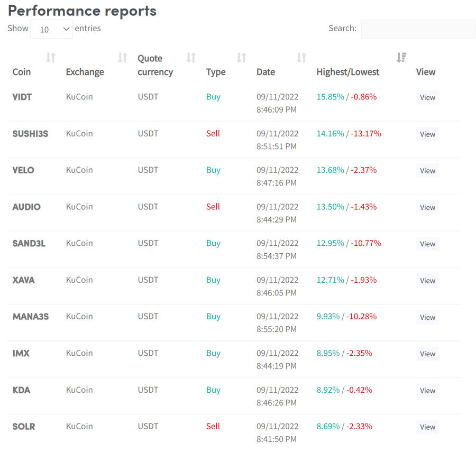Click the Search input field
The image size is (476, 452).
[417, 29]
